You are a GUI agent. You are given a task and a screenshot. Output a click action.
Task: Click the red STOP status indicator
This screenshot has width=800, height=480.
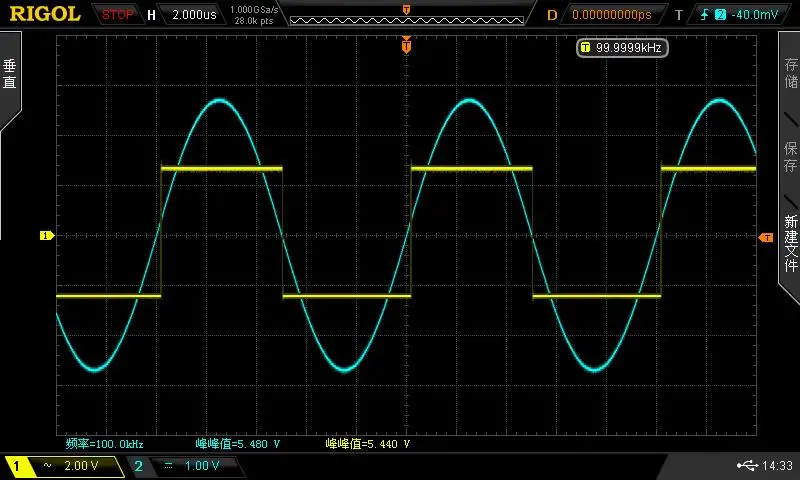pyautogui.click(x=117, y=14)
